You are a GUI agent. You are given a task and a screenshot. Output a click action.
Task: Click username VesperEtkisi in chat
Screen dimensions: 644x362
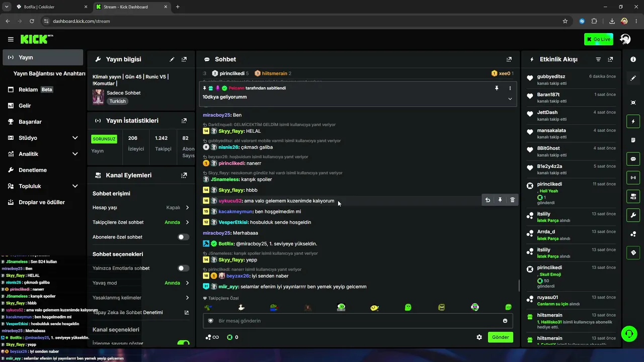tap(233, 222)
